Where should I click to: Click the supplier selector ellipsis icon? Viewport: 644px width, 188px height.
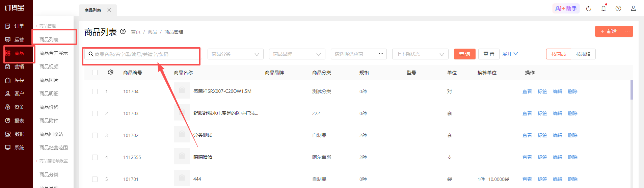pos(381,54)
